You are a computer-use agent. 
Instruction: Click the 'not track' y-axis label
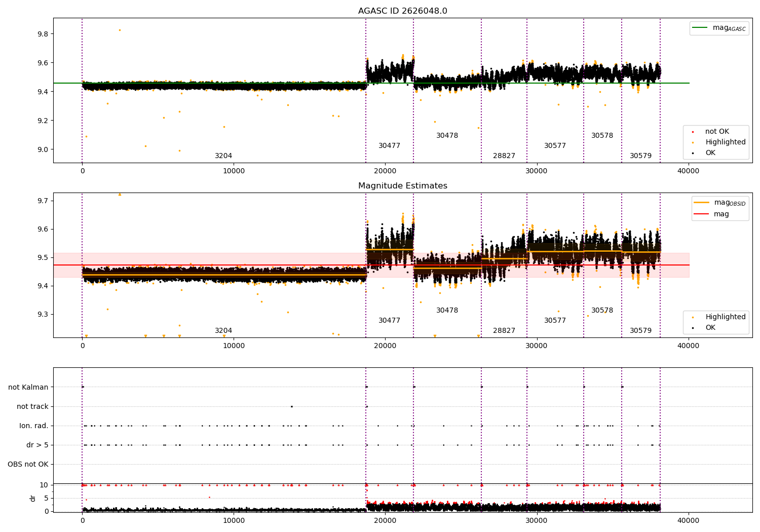(32, 407)
